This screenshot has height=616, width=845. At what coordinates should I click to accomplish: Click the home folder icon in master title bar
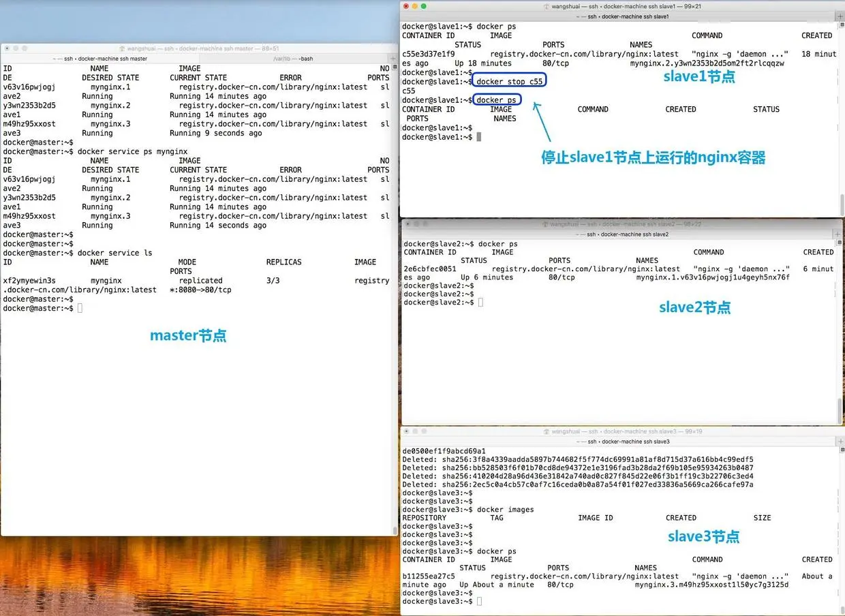pyautogui.click(x=122, y=48)
